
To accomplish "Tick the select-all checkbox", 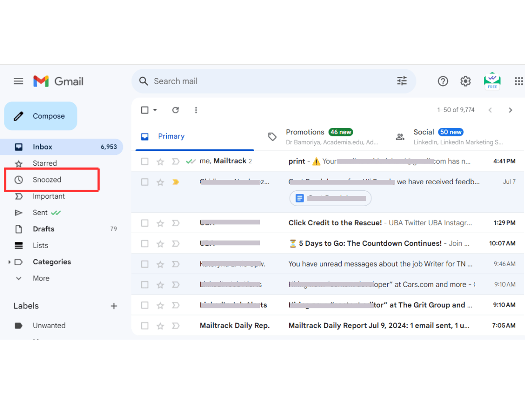I will click(x=145, y=110).
